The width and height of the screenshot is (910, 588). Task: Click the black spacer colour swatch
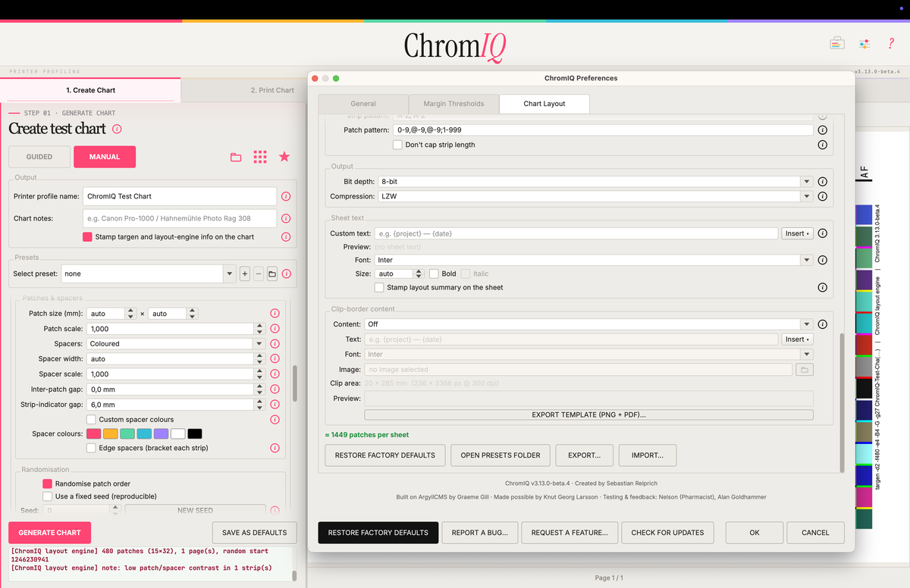tap(195, 434)
